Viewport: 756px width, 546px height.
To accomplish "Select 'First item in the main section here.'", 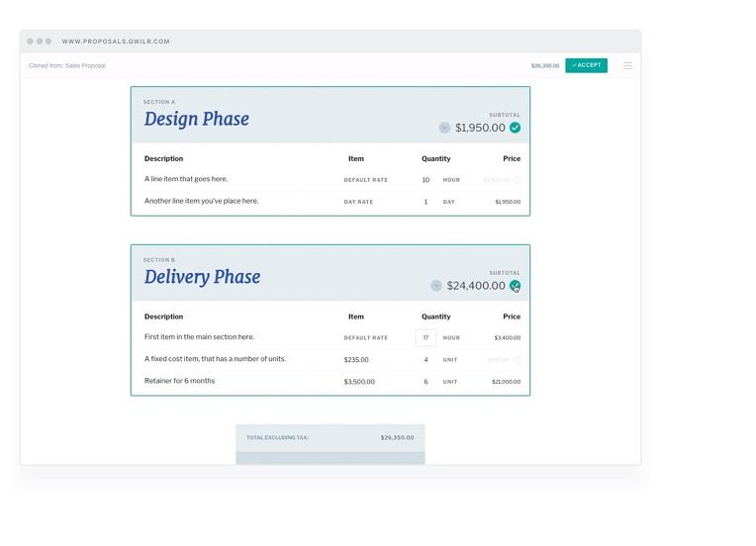I will click(x=199, y=337).
